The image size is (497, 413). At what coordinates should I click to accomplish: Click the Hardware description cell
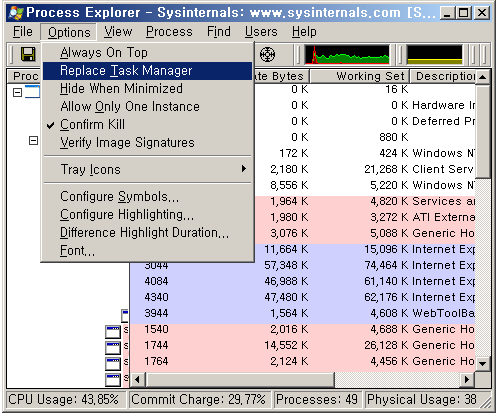[443, 105]
